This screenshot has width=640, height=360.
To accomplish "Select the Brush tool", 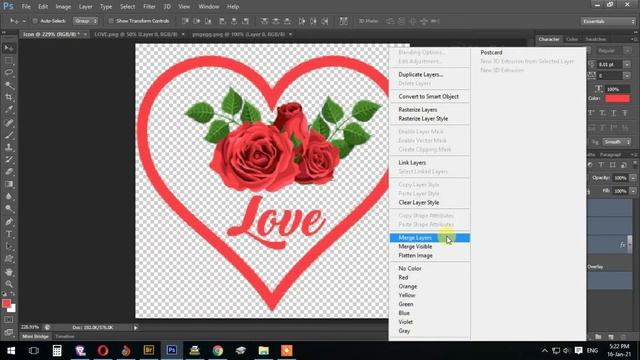I will coord(9,135).
